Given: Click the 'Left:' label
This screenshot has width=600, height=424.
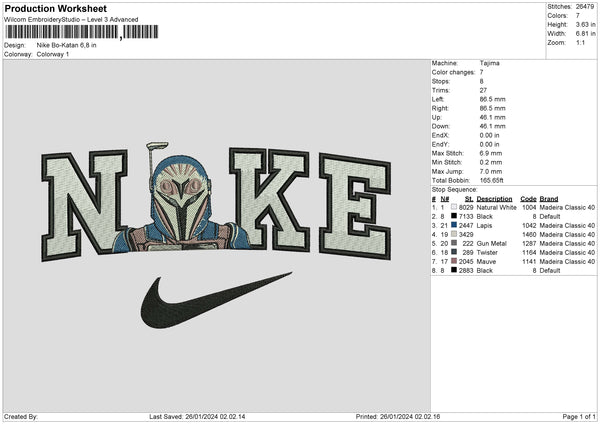Looking at the screenshot, I should coord(438,99).
